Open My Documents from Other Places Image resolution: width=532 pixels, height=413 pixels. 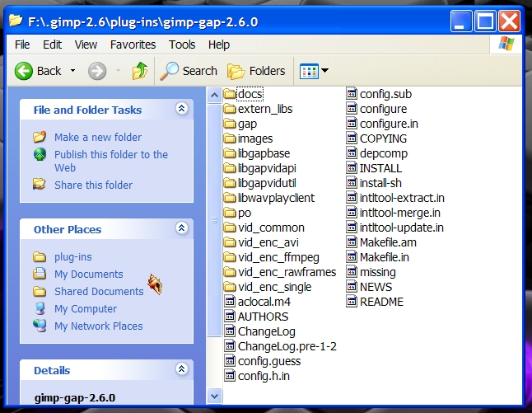tap(89, 275)
